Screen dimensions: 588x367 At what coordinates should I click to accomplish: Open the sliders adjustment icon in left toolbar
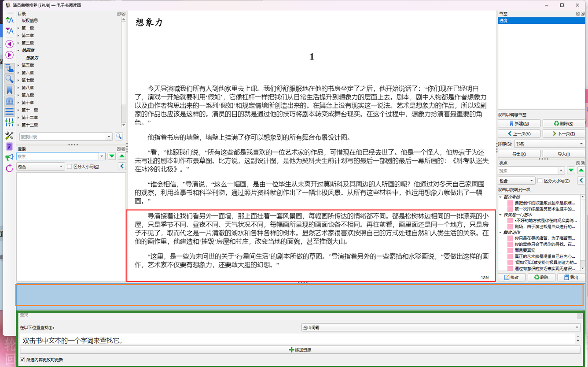(x=9, y=122)
